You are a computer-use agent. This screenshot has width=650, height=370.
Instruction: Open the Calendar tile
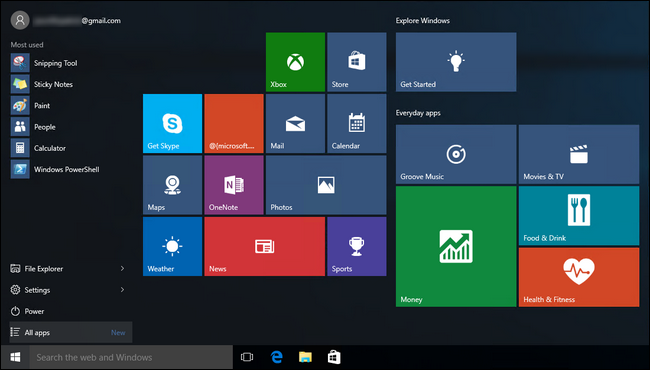point(357,123)
